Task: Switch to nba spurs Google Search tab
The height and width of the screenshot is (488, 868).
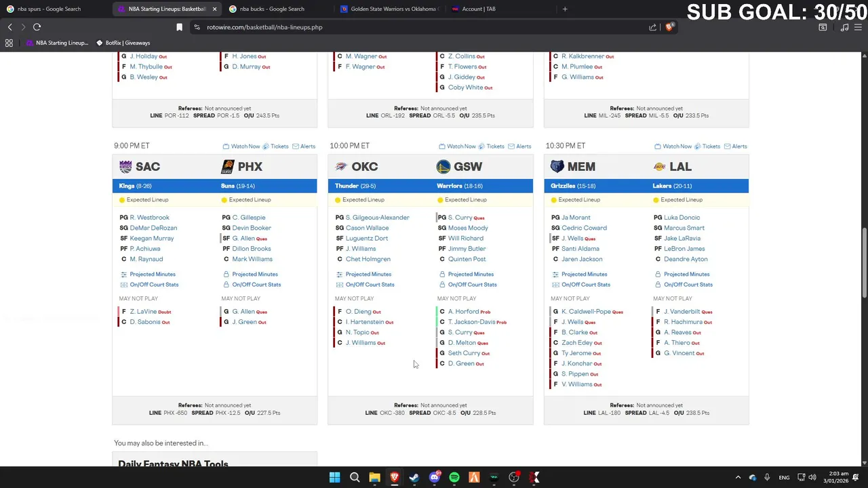Action: [x=49, y=9]
